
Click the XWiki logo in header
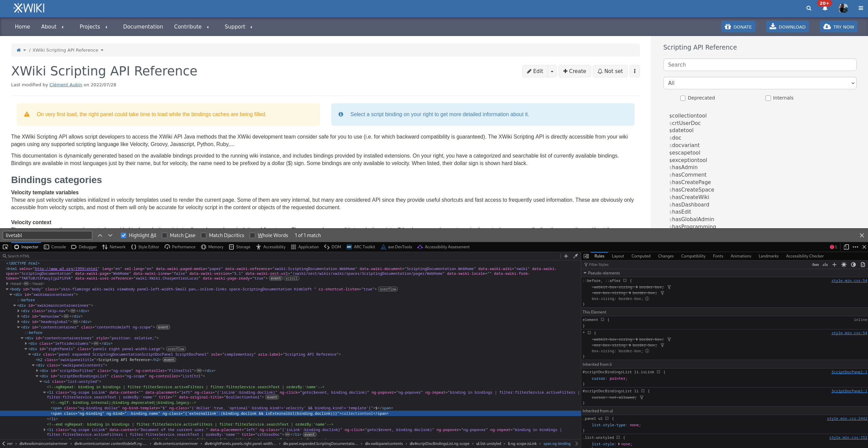(29, 8)
